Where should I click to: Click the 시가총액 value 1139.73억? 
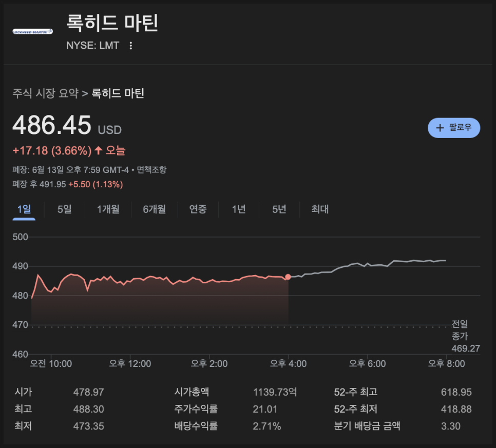pos(275,393)
